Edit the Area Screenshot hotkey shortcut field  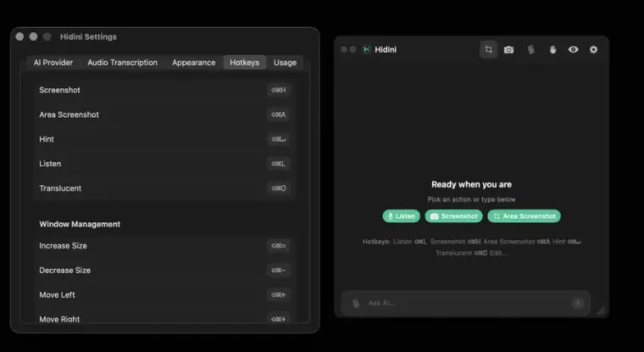[279, 115]
